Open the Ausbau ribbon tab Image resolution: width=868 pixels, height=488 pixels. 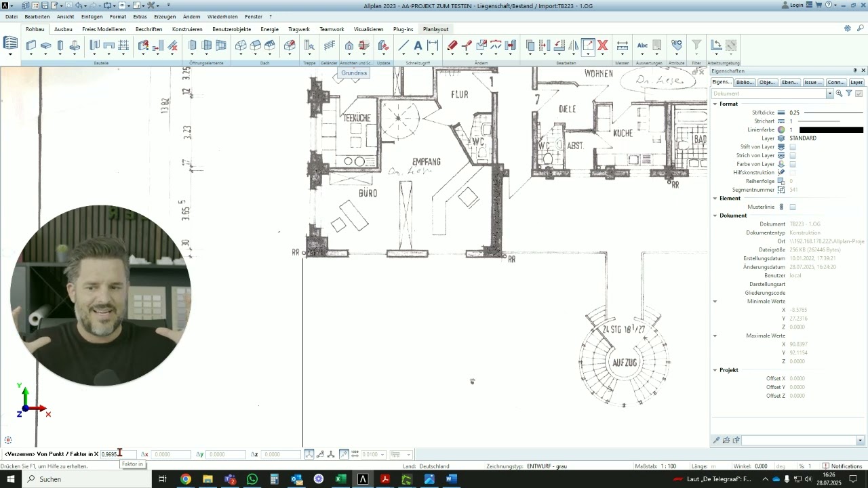click(x=63, y=29)
